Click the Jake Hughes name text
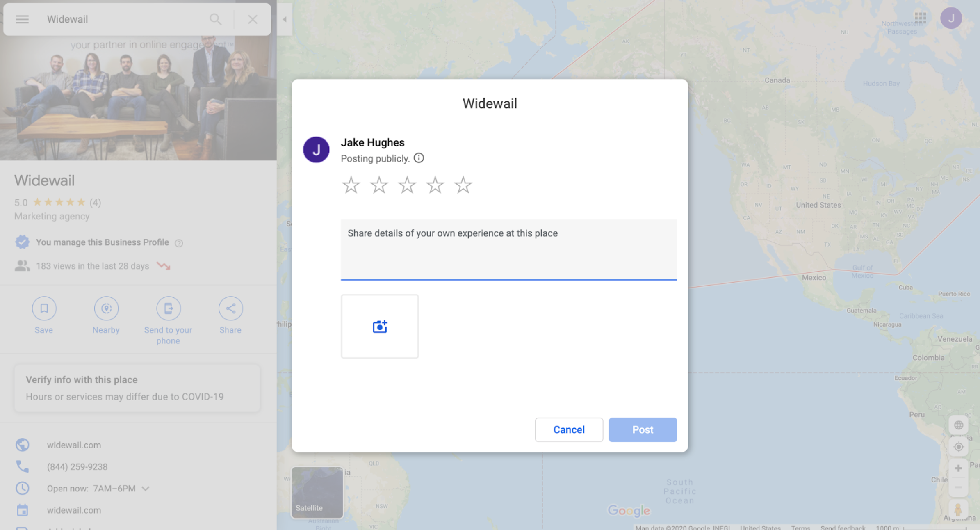This screenshot has width=980, height=530. point(373,142)
